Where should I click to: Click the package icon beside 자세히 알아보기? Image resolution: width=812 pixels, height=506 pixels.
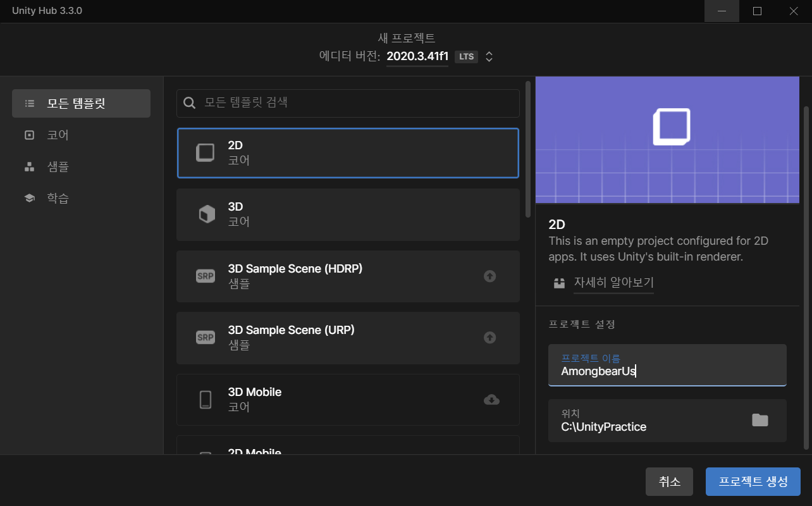coord(559,283)
